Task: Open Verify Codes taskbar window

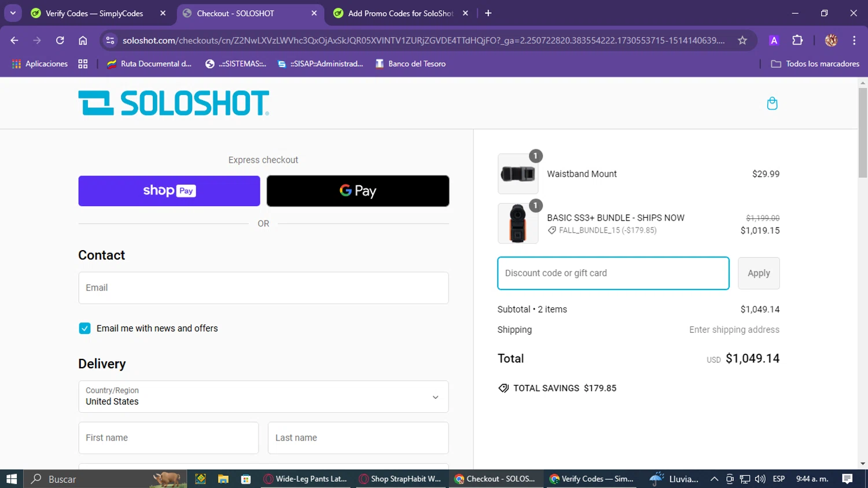Action: click(x=593, y=479)
